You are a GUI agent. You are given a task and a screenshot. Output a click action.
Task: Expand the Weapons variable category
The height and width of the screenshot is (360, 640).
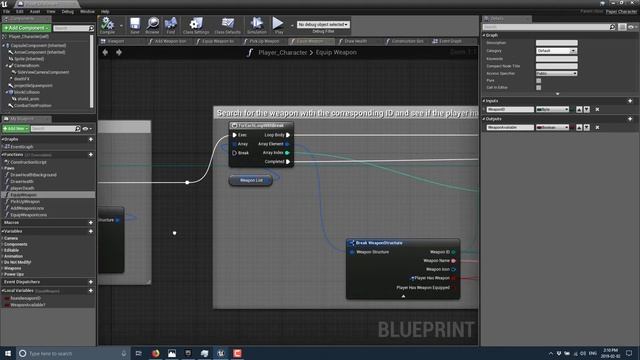point(12,268)
